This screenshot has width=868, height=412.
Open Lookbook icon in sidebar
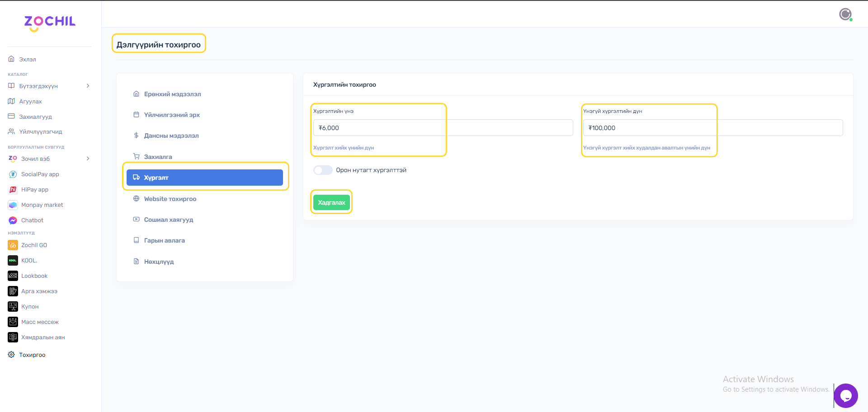tap(13, 276)
